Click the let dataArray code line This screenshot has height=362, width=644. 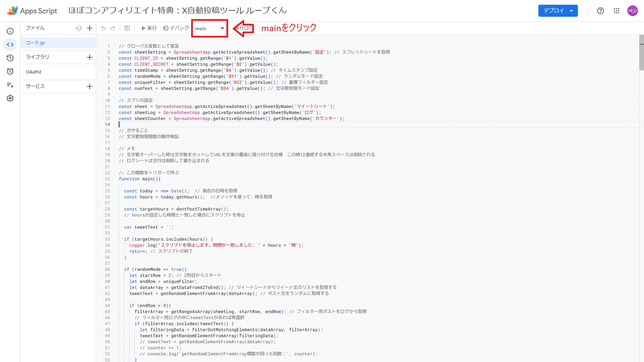pos(233,287)
